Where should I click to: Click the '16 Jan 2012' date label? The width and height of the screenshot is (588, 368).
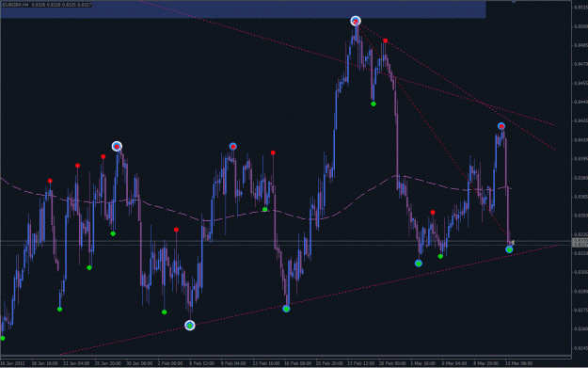tap(12, 363)
